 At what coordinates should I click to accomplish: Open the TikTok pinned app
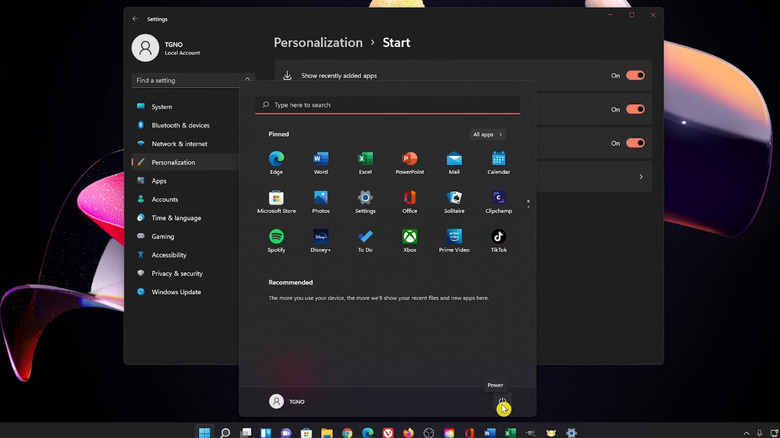click(x=498, y=238)
